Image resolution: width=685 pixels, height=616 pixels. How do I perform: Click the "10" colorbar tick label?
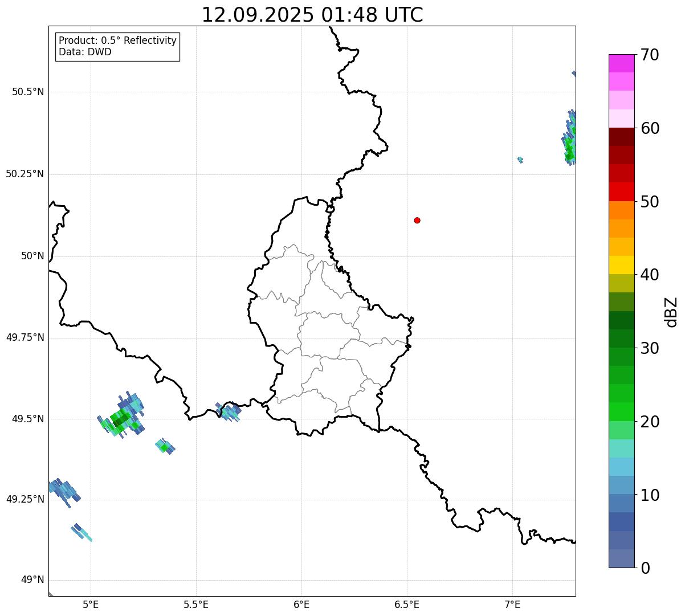(x=649, y=495)
